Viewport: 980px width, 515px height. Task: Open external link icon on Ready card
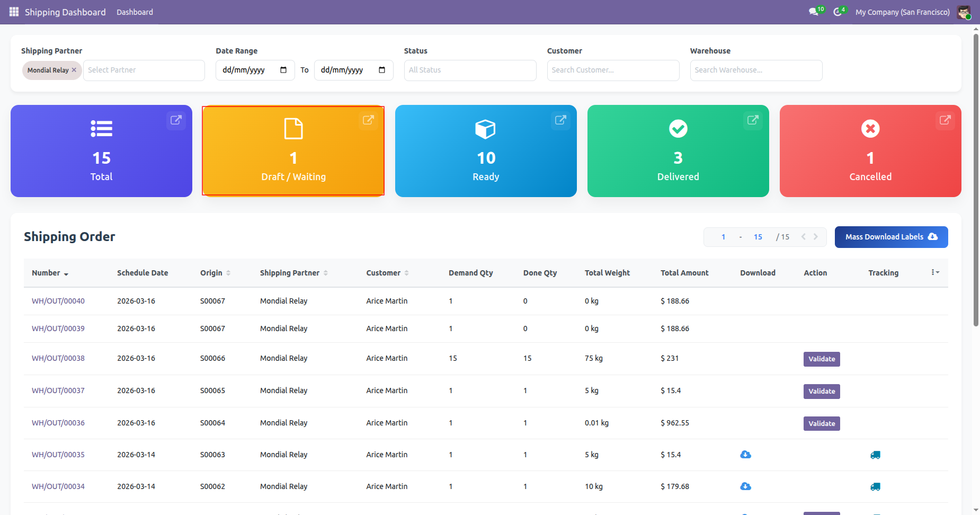[560, 120]
